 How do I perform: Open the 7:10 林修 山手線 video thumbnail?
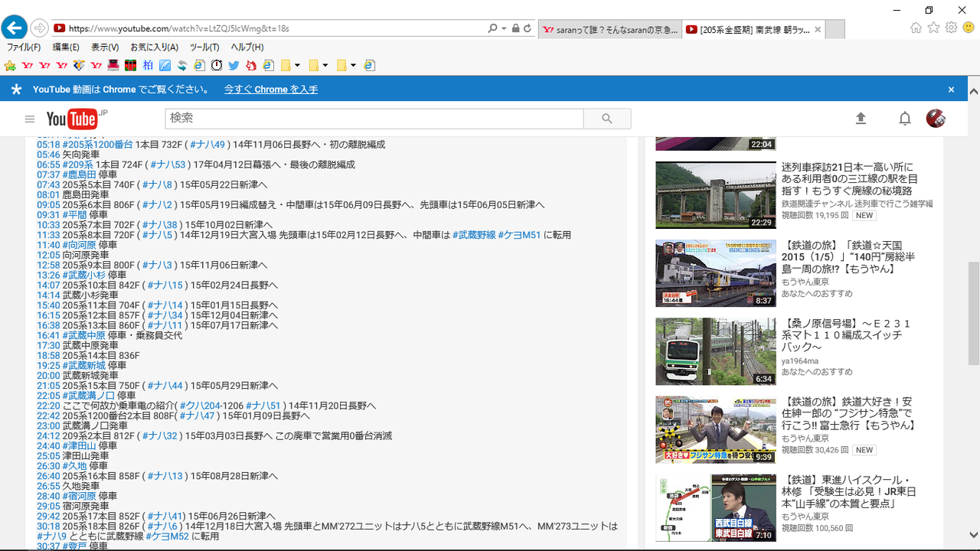(715, 507)
